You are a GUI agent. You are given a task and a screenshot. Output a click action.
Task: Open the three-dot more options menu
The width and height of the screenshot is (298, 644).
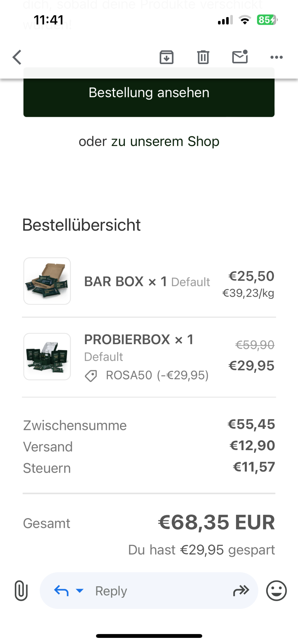pos(276,57)
